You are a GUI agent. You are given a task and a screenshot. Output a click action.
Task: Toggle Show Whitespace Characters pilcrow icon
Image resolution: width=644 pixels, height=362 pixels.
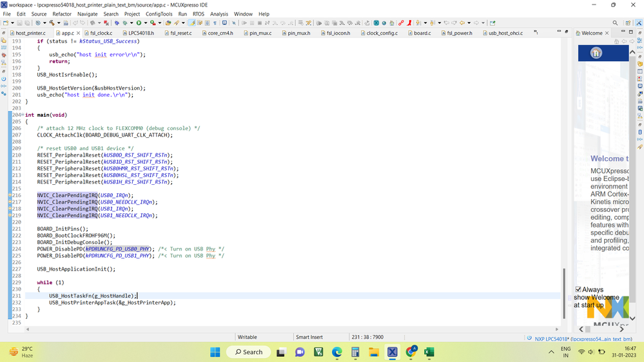tap(215, 23)
